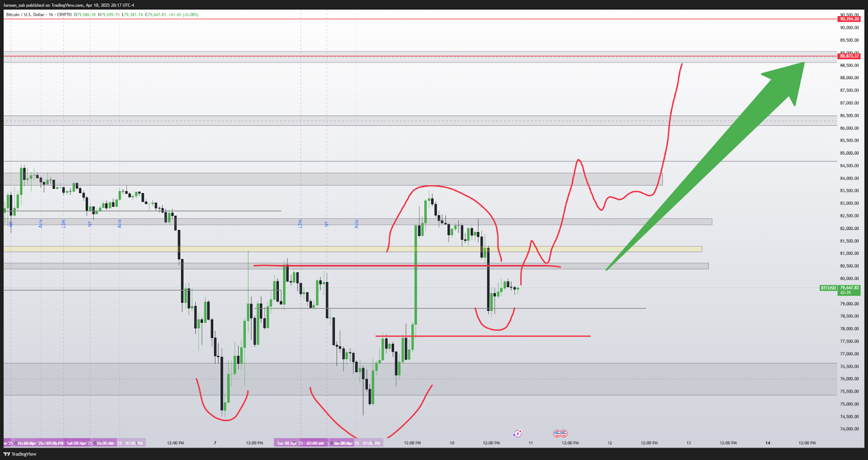Click the purple lightning event icon on timeline
The width and height of the screenshot is (868, 460).
coord(517,433)
